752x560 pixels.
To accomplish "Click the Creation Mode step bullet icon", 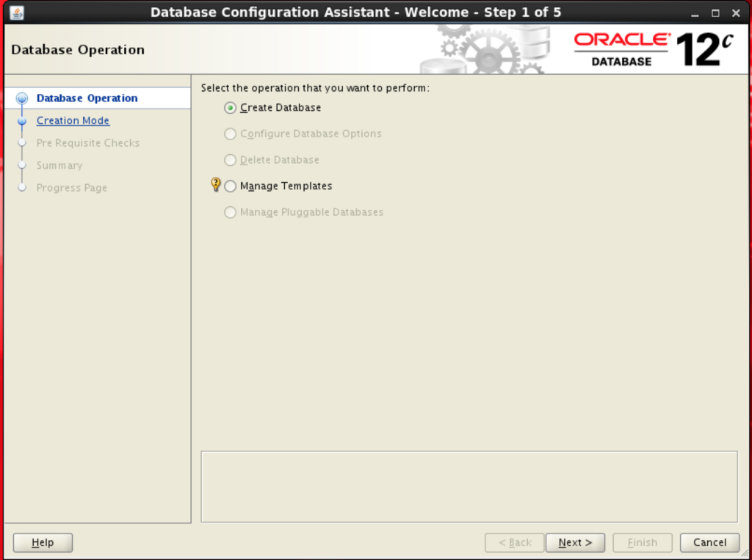I will 22,121.
